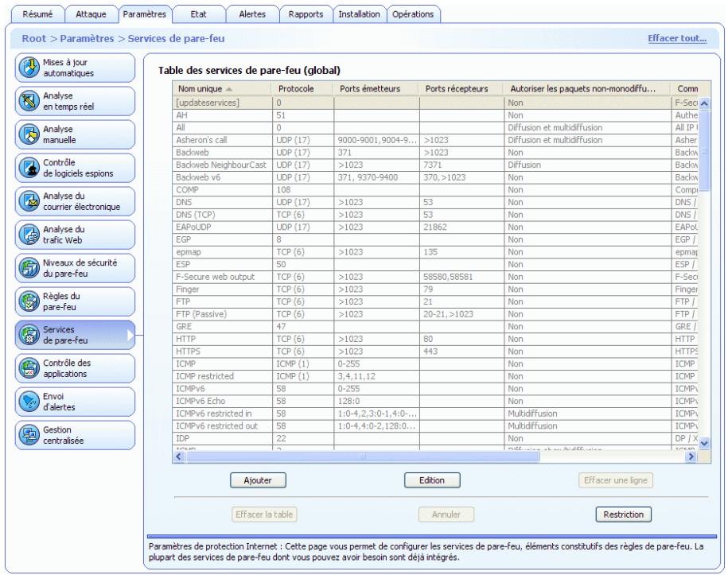Switch to the Résumé tab
The image size is (728, 575).
click(37, 14)
